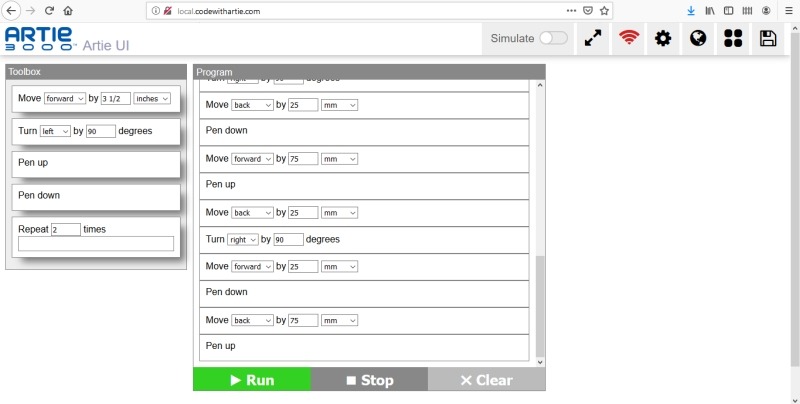
Task: Clear the program with Clear button
Action: tap(486, 380)
